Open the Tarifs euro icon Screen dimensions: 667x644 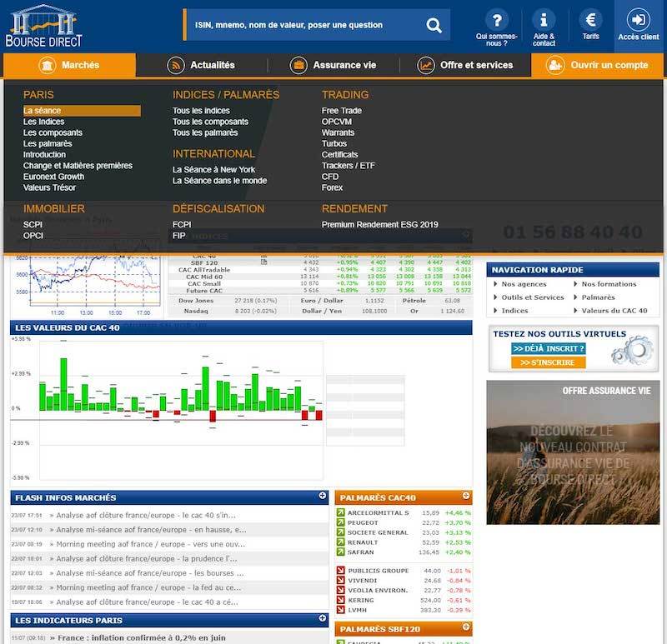click(x=590, y=19)
